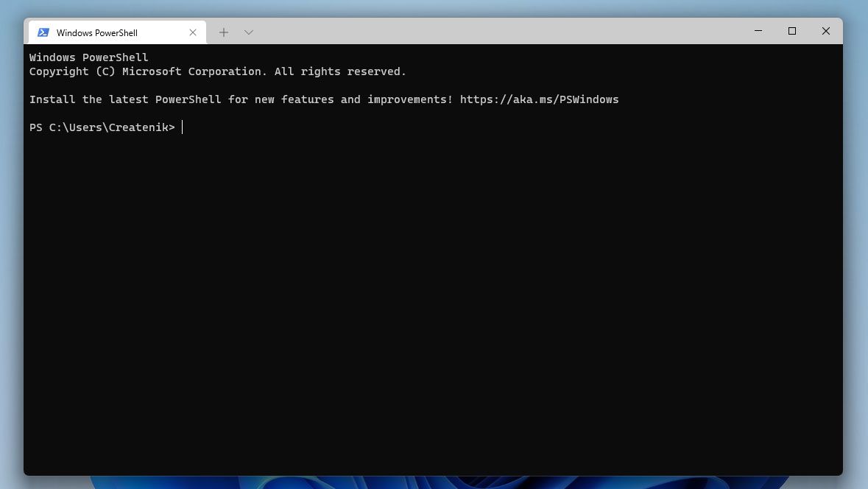Click the X on the PowerShell tab
The height and width of the screenshot is (489, 868).
(192, 32)
